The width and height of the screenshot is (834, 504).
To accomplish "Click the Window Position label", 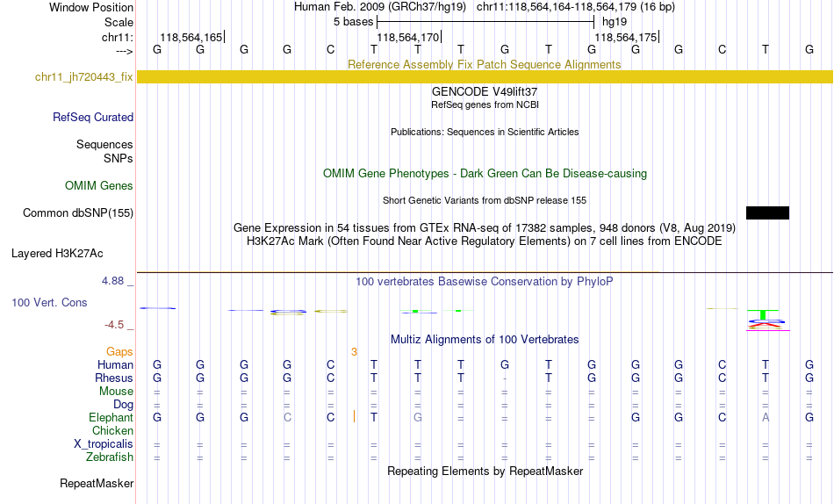I will coord(91,7).
